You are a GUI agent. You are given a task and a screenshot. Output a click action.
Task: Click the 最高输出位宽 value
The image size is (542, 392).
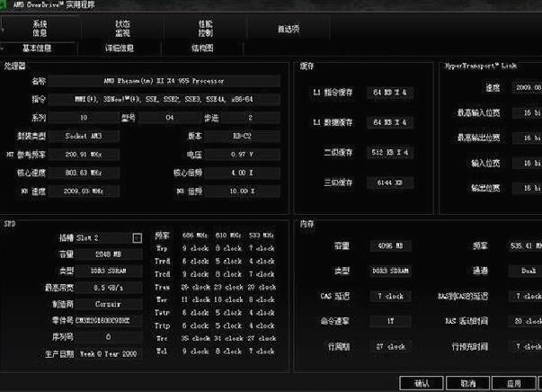coord(527,138)
